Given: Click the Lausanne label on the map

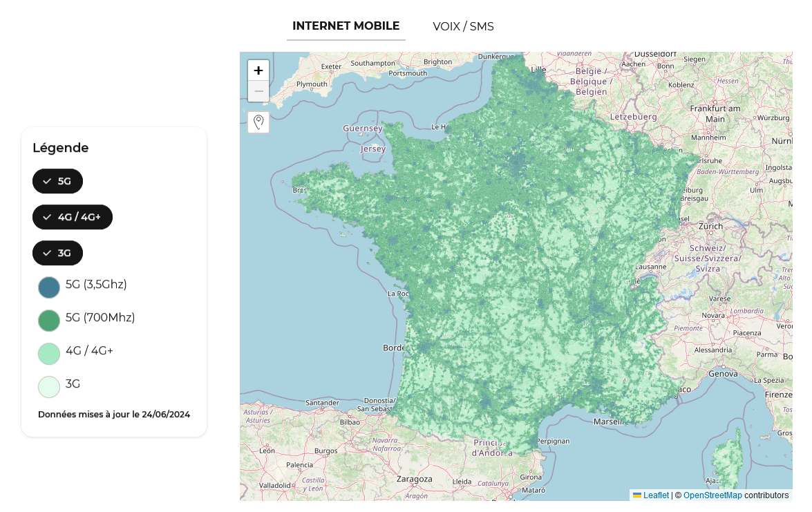Looking at the screenshot, I should (x=651, y=267).
